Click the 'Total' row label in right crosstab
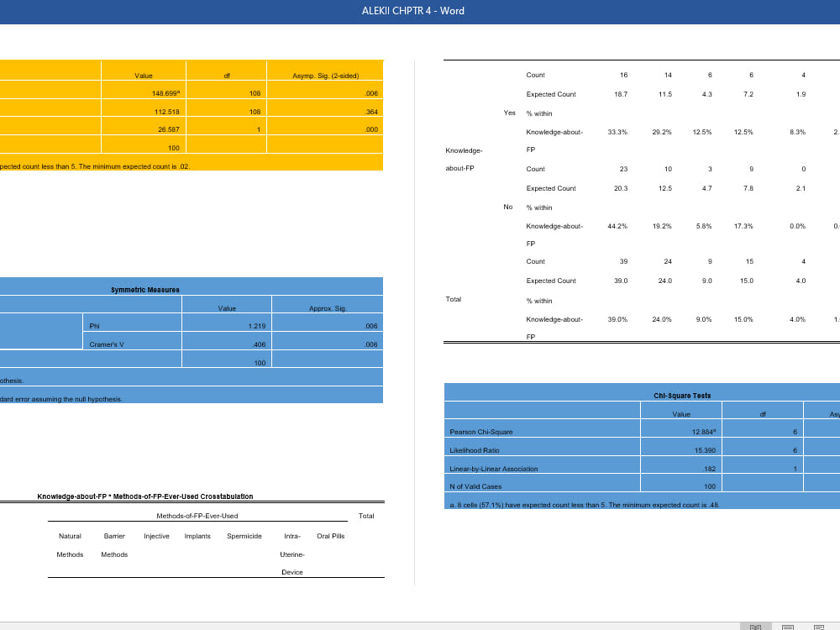Viewport: 840px width, 630px height. (454, 299)
